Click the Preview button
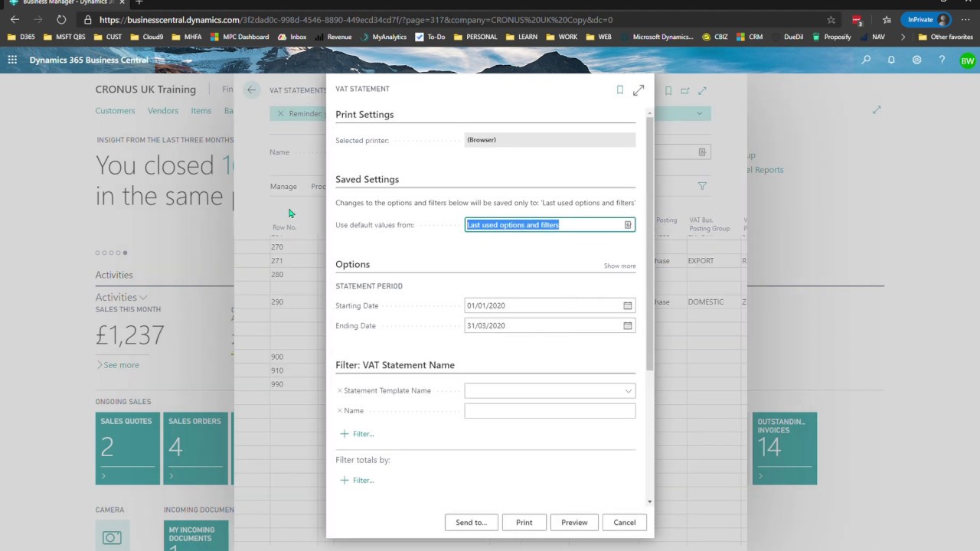 574,523
